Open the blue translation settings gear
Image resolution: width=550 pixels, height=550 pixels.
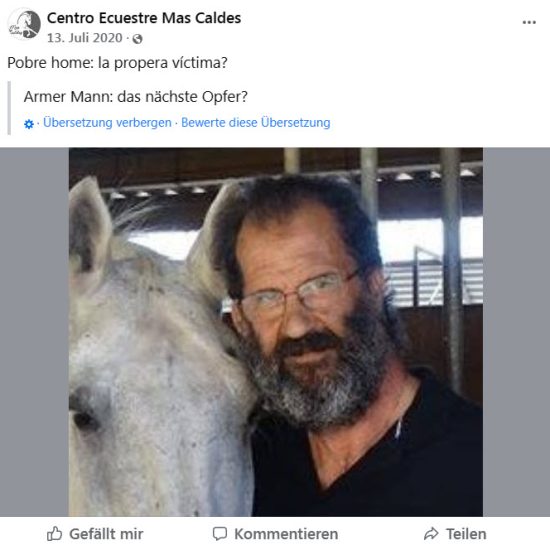click(29, 124)
